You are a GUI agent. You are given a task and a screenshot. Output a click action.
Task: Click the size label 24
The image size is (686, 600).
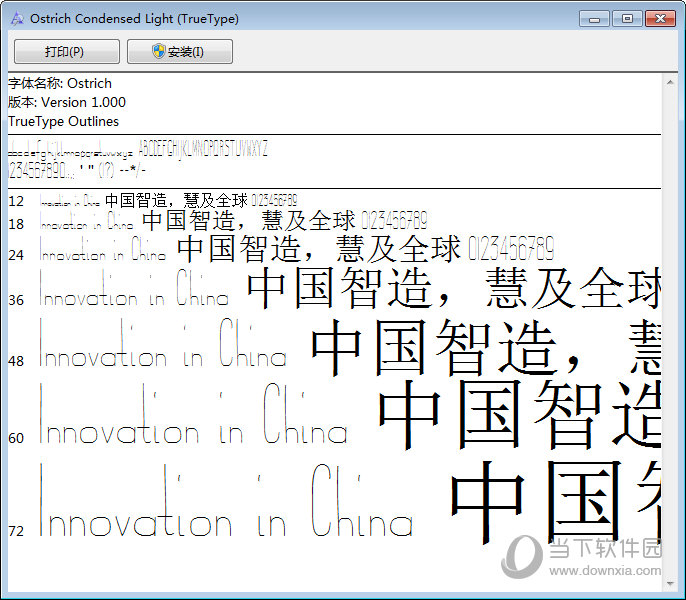(x=16, y=255)
